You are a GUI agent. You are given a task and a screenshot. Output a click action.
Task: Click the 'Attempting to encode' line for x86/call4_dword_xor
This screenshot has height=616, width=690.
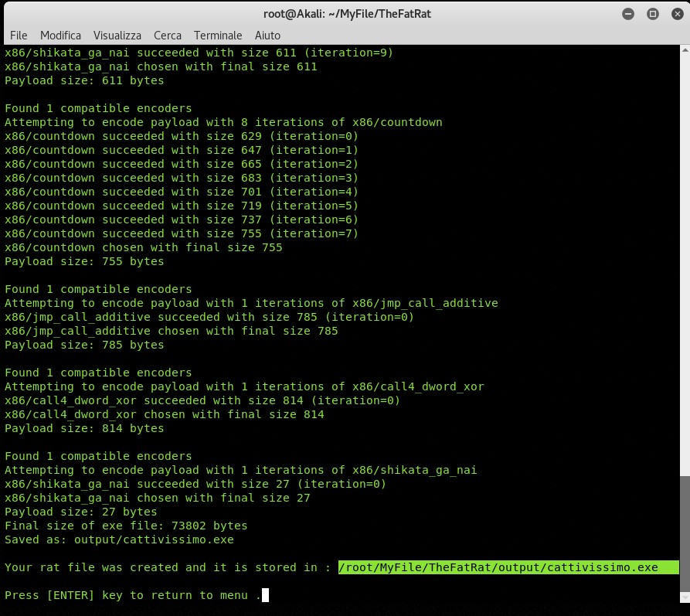[x=244, y=386]
